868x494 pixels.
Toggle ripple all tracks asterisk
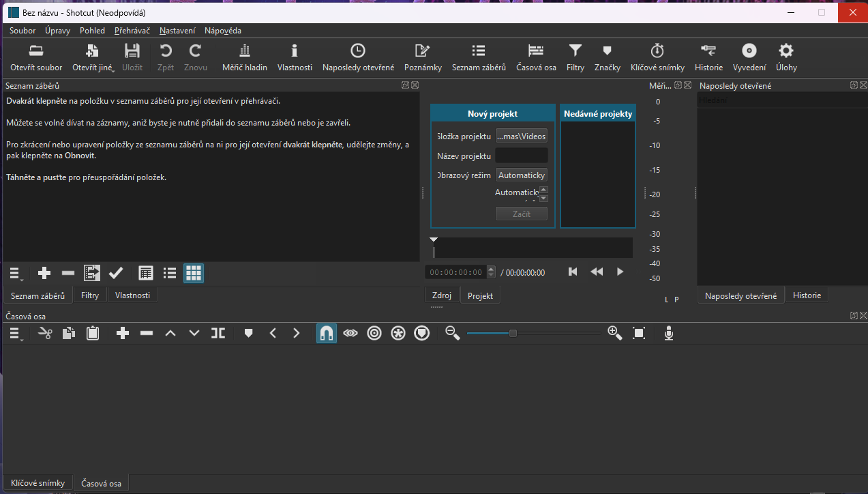point(398,333)
